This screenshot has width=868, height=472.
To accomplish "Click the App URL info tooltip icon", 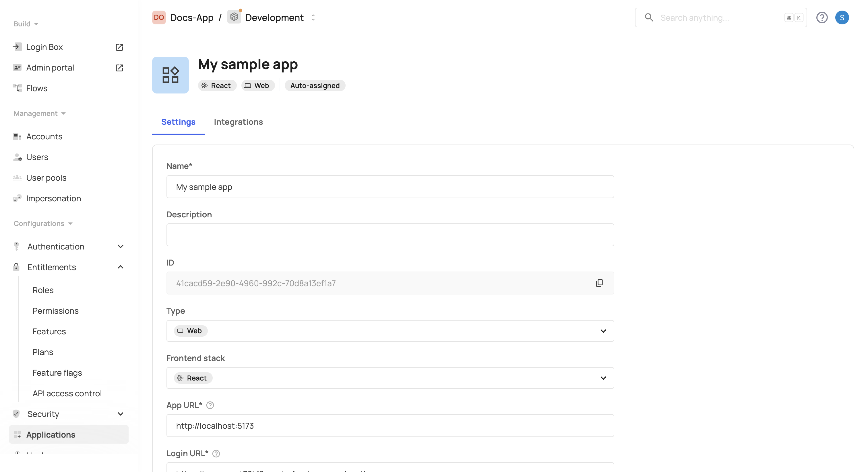I will click(x=210, y=405).
